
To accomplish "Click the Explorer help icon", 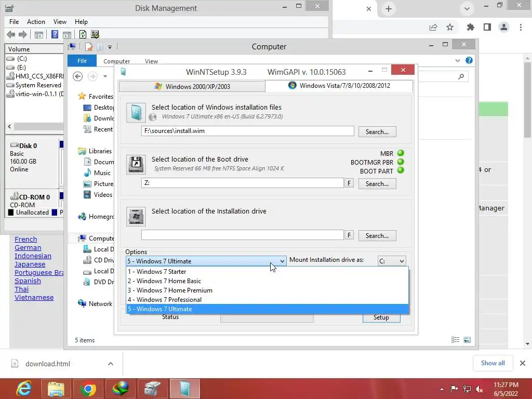I will tap(469, 60).
